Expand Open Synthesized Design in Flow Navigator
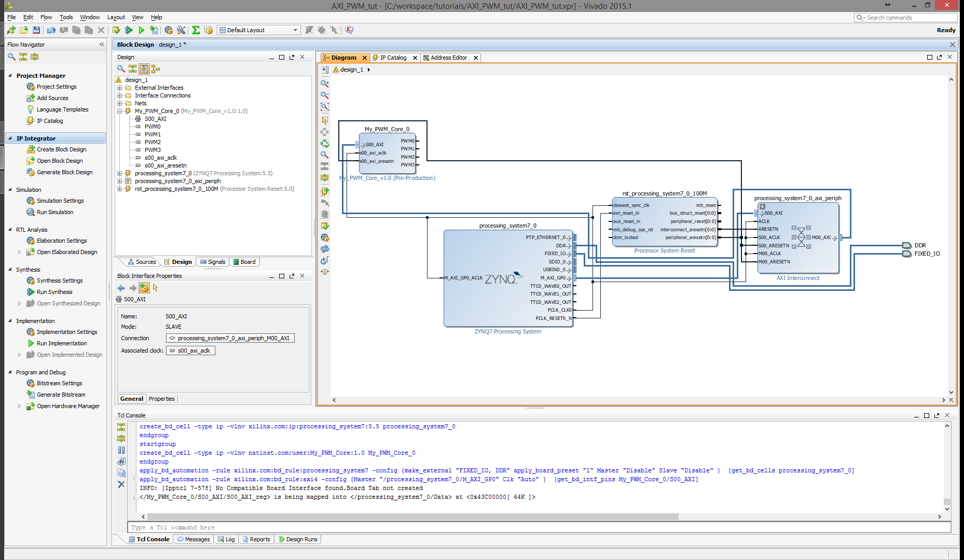The height and width of the screenshot is (560, 964). [20, 303]
